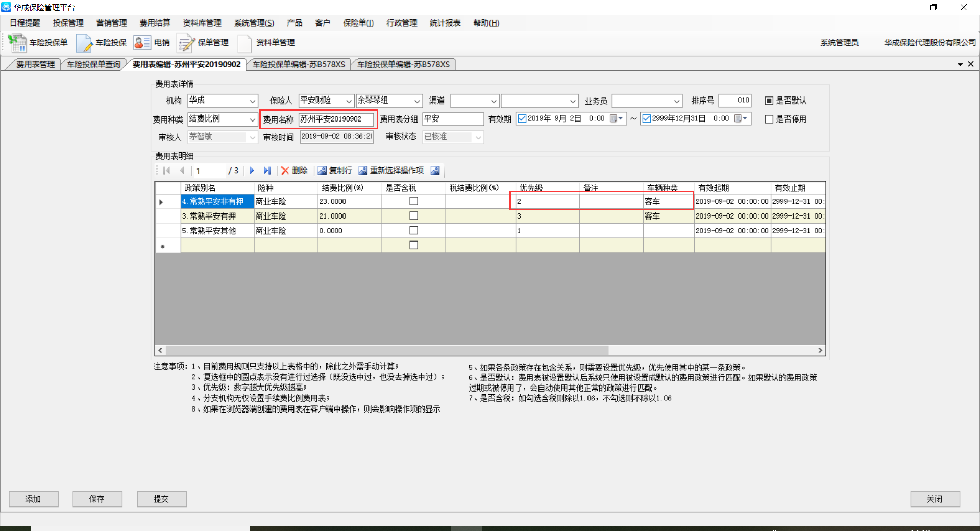
Task: Expand the 保险人 平安财险 dropdown
Action: point(349,101)
